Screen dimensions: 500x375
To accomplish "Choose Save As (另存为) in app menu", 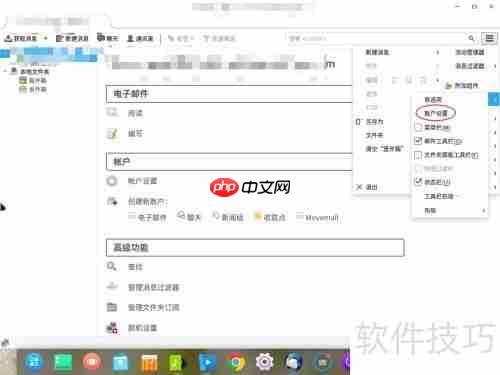I will [x=375, y=122].
